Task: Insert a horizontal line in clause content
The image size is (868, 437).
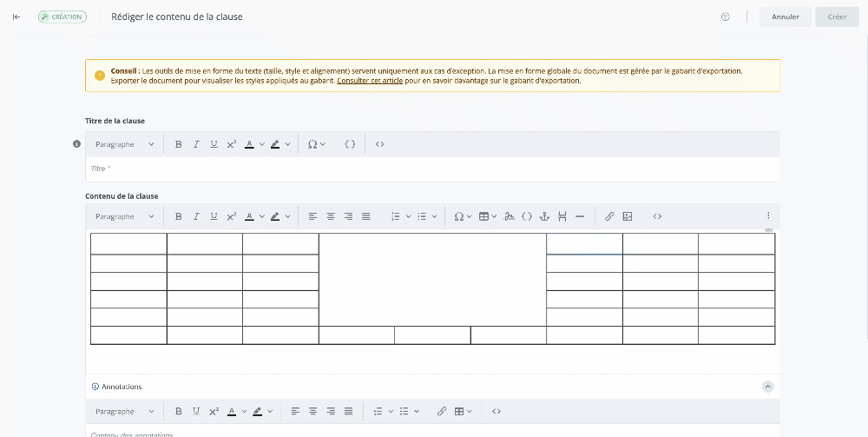Action: 580,216
